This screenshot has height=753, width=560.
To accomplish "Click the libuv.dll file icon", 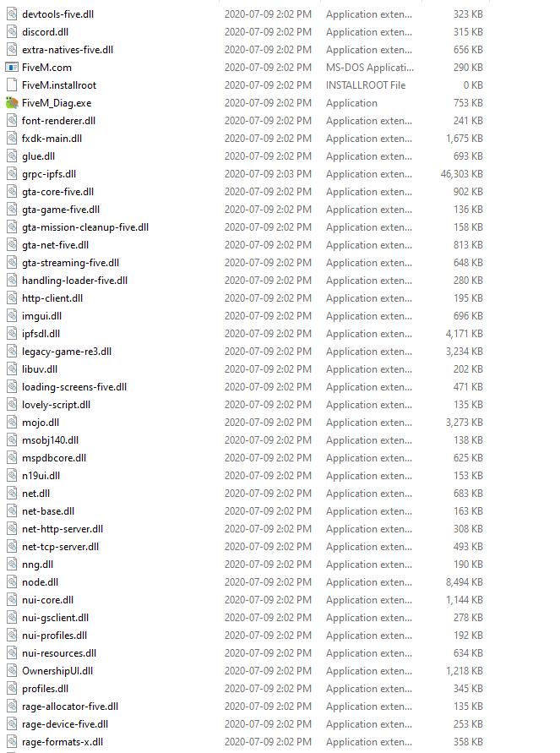I will click(x=12, y=369).
